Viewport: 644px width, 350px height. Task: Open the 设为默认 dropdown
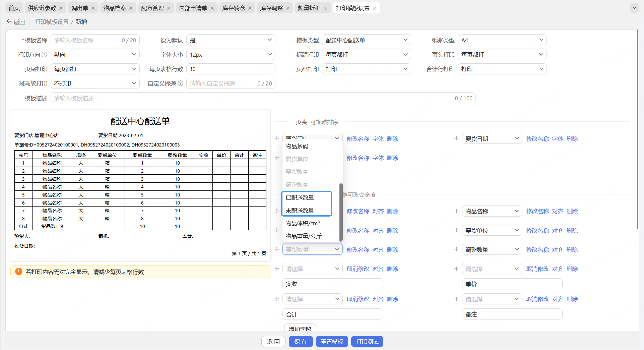tap(231, 40)
